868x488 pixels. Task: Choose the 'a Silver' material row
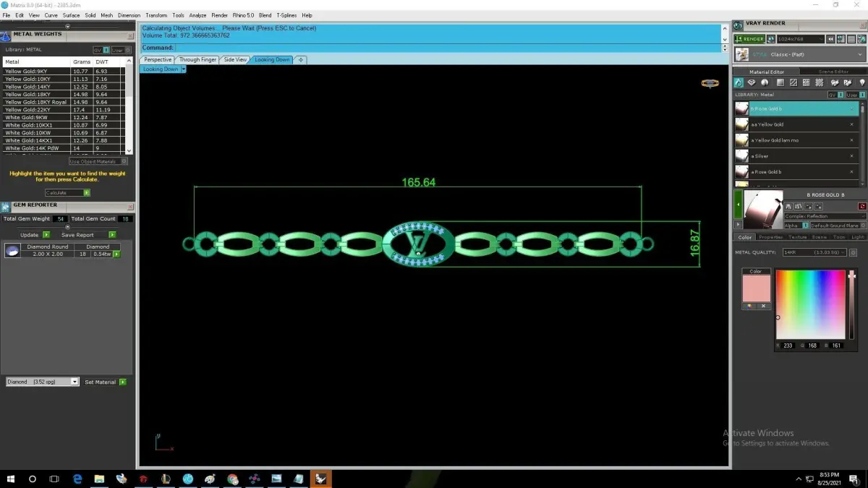pyautogui.click(x=797, y=156)
